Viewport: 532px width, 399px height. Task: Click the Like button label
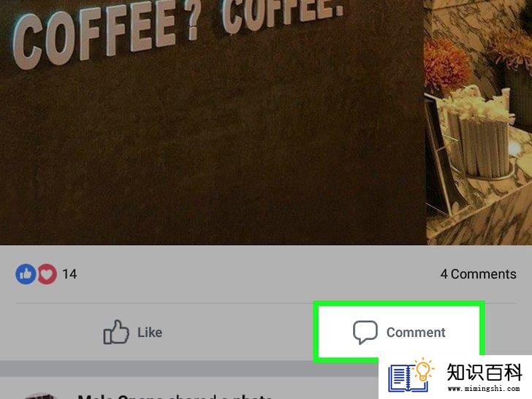pyautogui.click(x=150, y=332)
